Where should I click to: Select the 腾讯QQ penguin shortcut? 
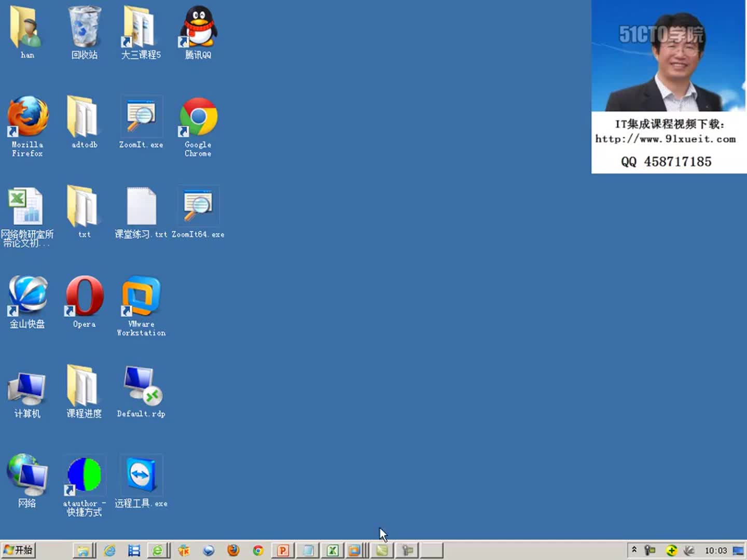click(x=198, y=32)
